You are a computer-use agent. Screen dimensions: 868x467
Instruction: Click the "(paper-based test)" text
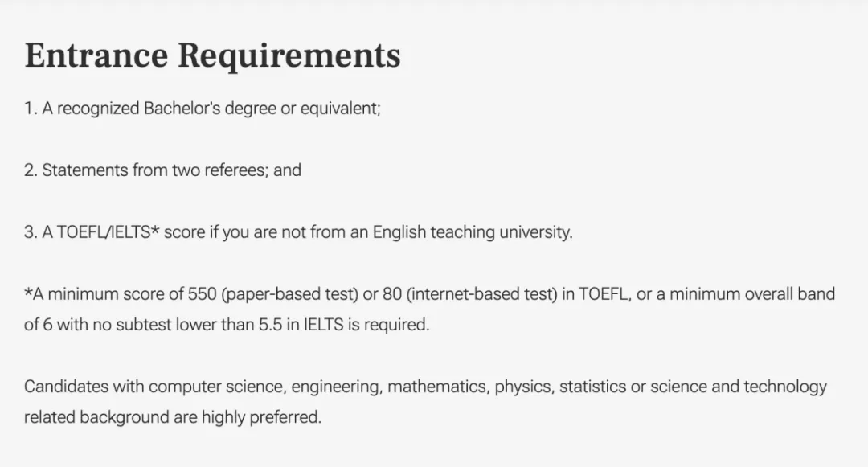click(289, 294)
